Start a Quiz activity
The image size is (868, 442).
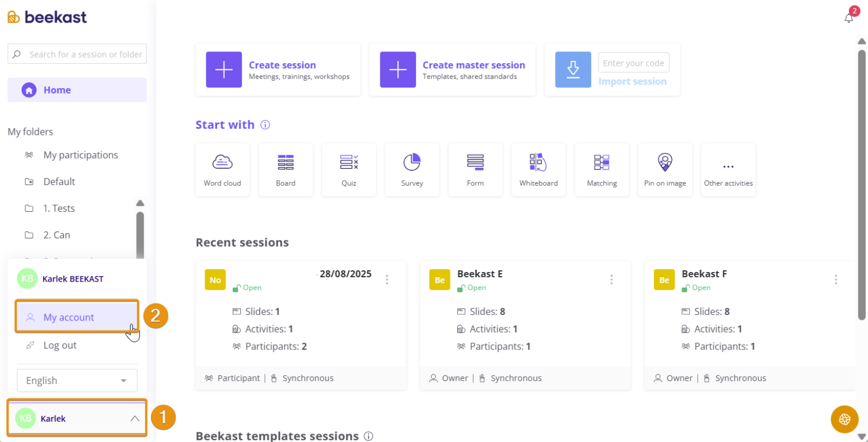coord(349,169)
